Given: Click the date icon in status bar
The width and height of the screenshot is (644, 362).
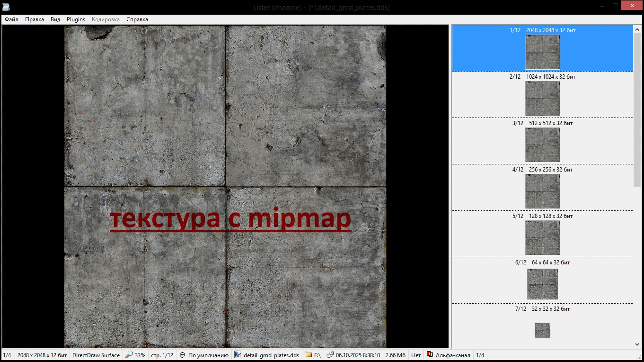Looking at the screenshot, I should pyautogui.click(x=330, y=355).
